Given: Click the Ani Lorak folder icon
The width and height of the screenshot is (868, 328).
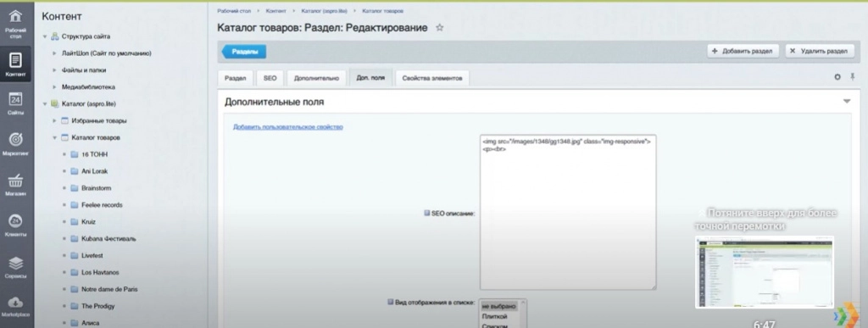Looking at the screenshot, I should (75, 171).
